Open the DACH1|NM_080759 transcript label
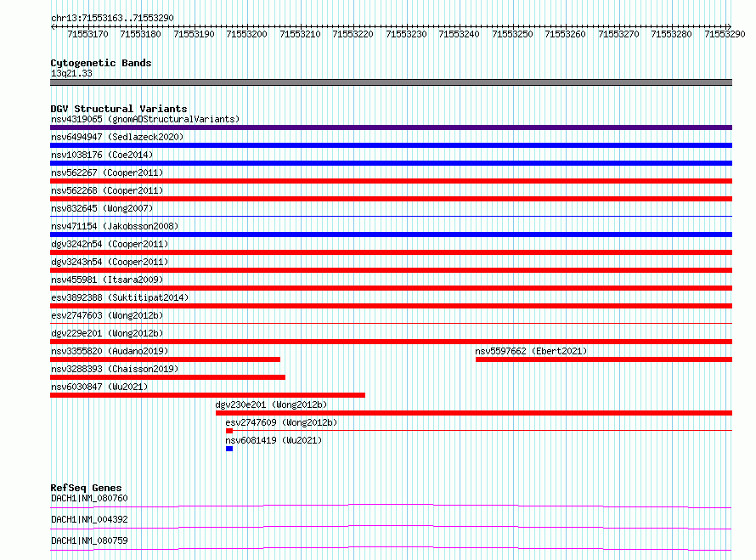 point(89,540)
